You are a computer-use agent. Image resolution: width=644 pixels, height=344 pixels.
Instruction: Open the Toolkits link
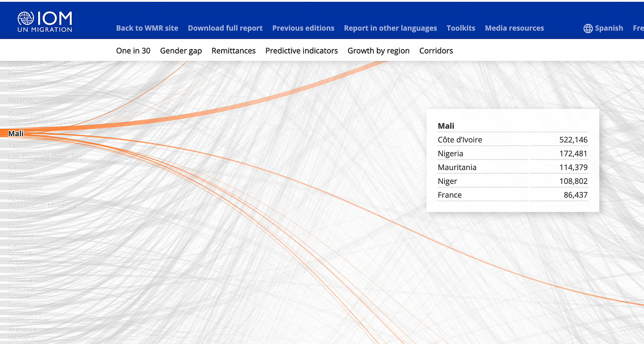pos(460,28)
